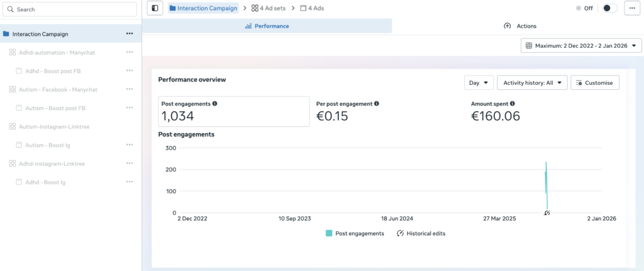Click the engagement spike on the chart
Screen dimensions: 644x271
point(547,185)
